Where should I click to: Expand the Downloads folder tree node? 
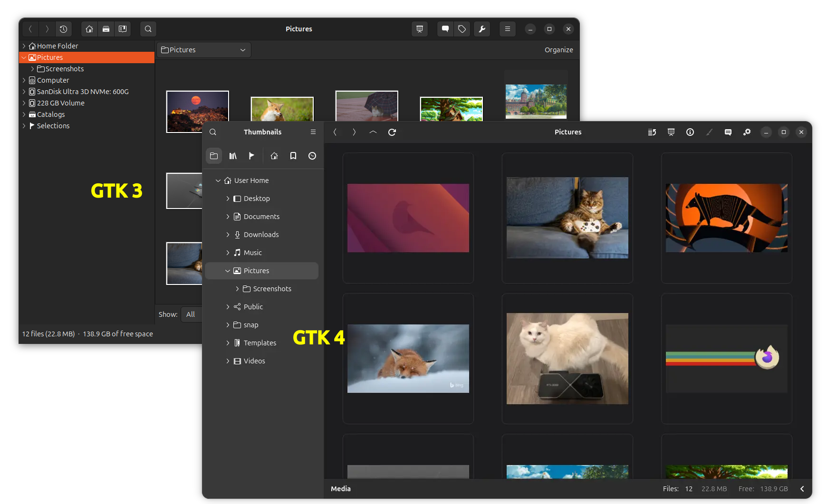pos(228,235)
